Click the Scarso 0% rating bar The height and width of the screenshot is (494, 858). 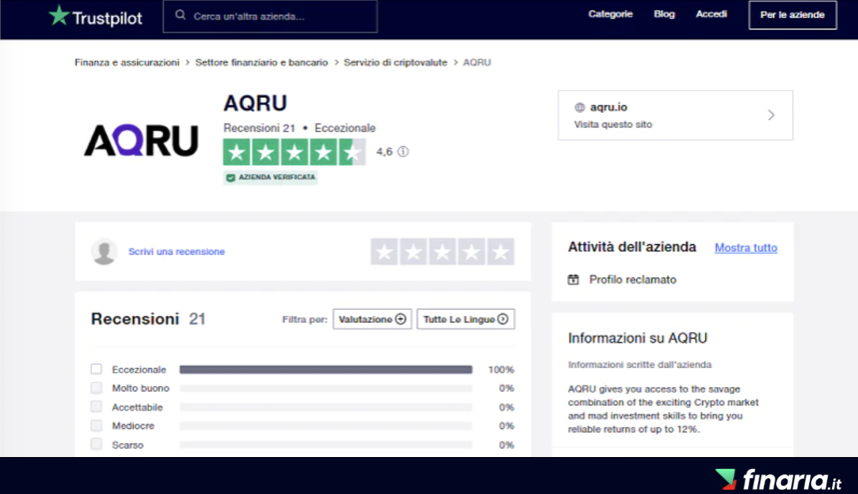pos(326,445)
